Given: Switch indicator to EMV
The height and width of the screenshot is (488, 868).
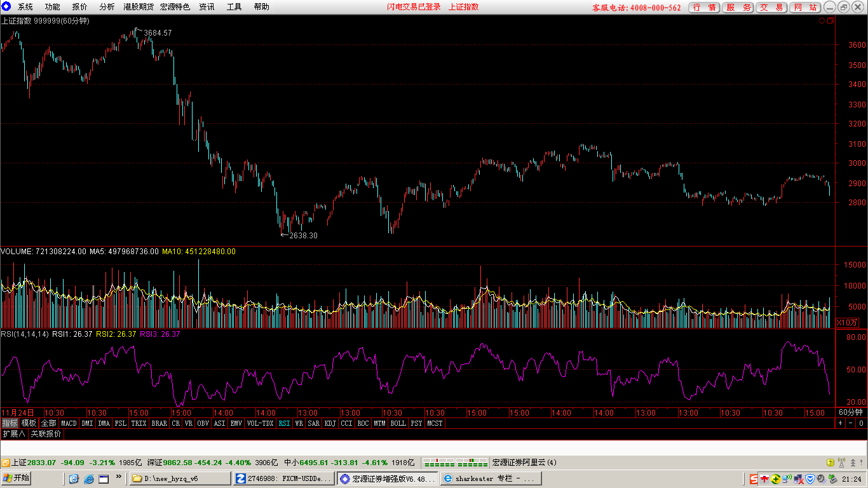Looking at the screenshot, I should (236, 423).
